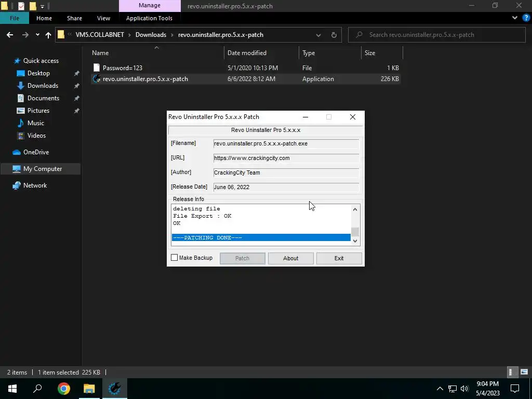
Task: Launch Google Chrome from taskbar
Action: pyautogui.click(x=63, y=389)
